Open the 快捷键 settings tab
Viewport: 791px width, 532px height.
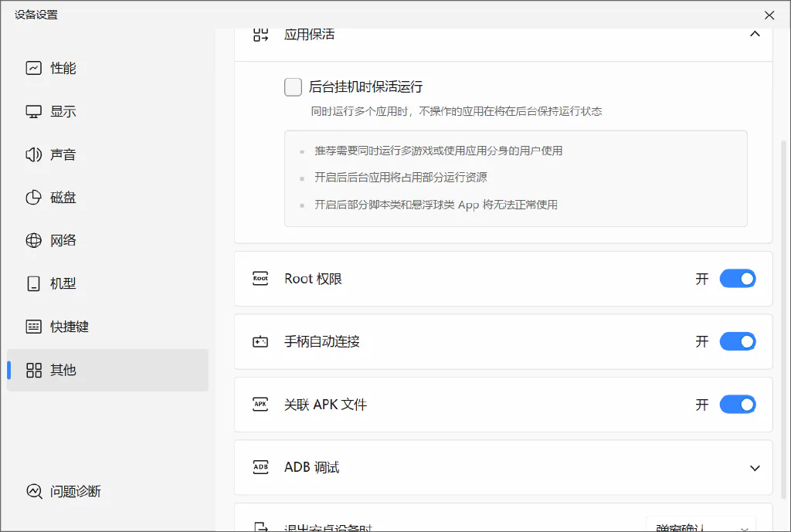(107, 327)
